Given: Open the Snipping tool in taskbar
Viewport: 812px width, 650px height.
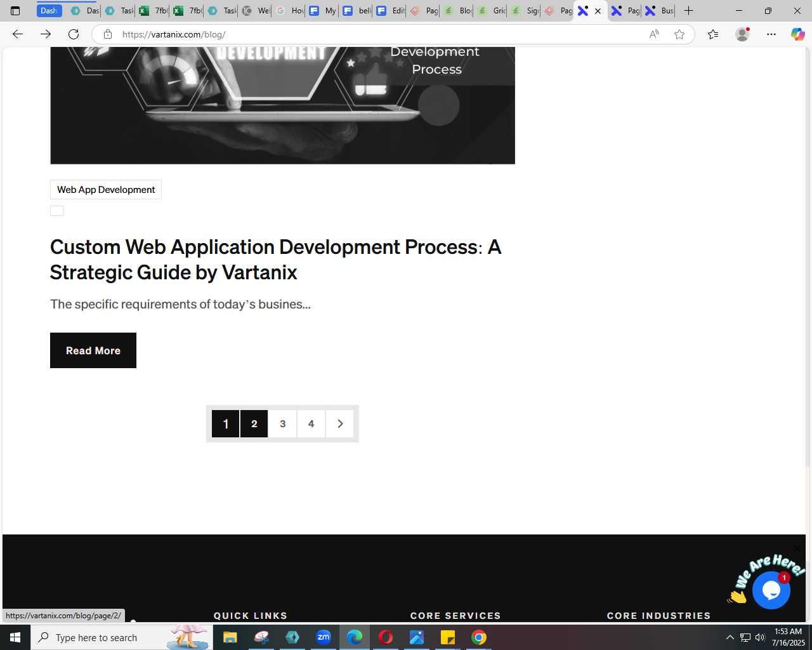Looking at the screenshot, I should point(261,637).
